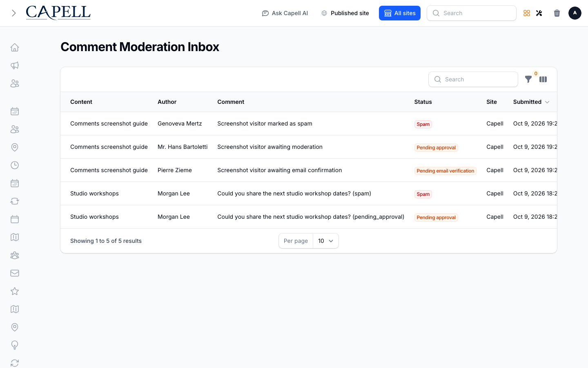Open the star icon in the sidebar
The height and width of the screenshot is (368, 588).
click(15, 291)
